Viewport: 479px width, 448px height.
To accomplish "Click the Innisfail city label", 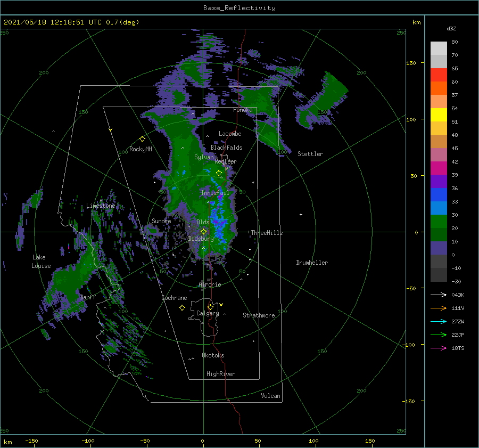I will click(215, 193).
